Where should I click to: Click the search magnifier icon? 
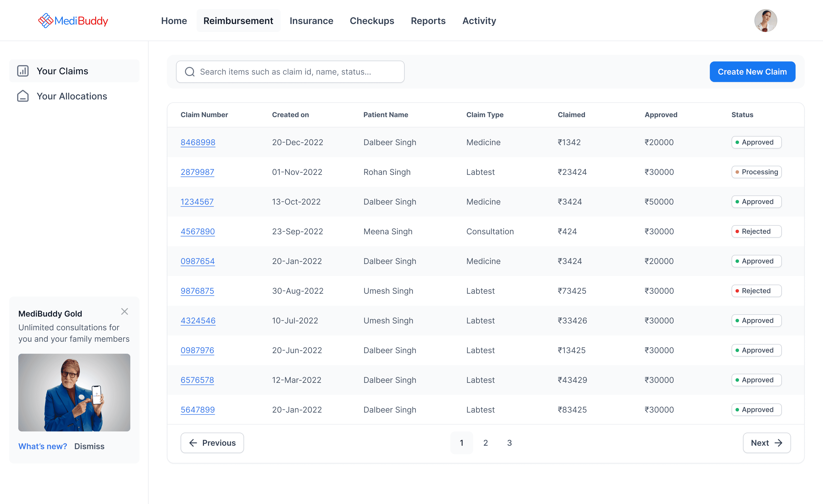(x=190, y=72)
